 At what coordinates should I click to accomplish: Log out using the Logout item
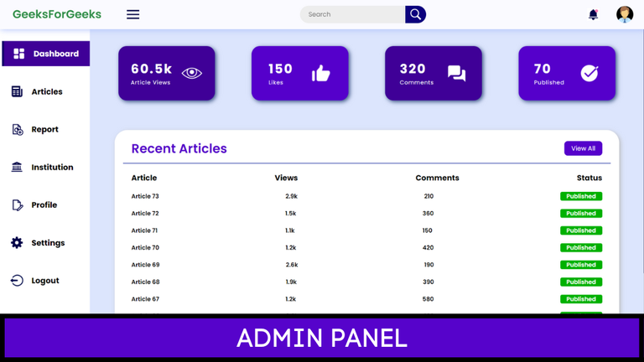pyautogui.click(x=44, y=281)
